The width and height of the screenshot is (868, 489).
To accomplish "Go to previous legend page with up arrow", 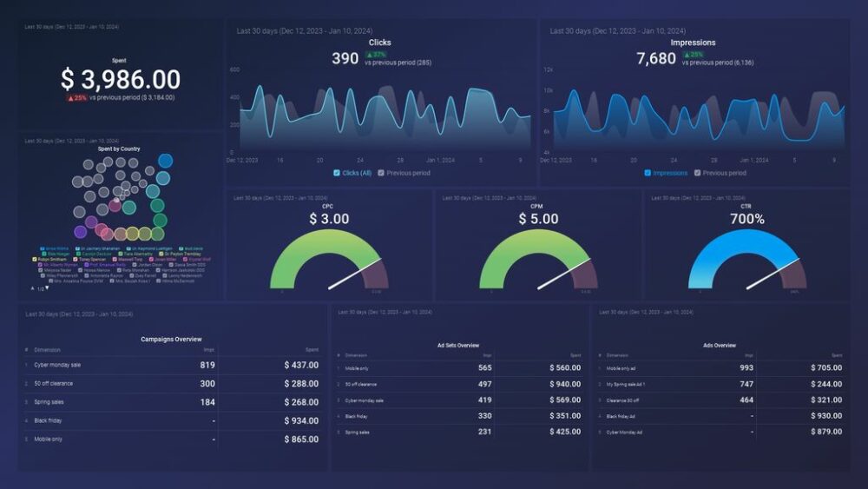I will [x=32, y=288].
